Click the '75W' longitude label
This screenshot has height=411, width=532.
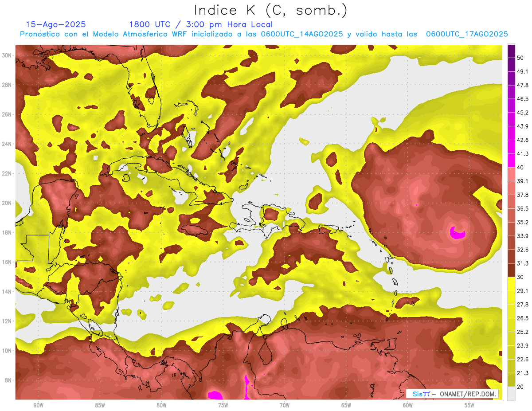pos(223,405)
